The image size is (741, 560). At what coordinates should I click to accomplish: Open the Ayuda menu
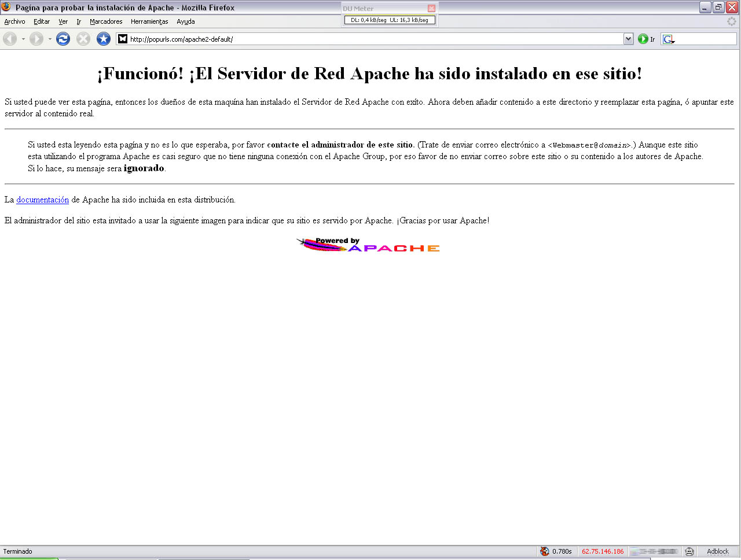[x=186, y=21]
